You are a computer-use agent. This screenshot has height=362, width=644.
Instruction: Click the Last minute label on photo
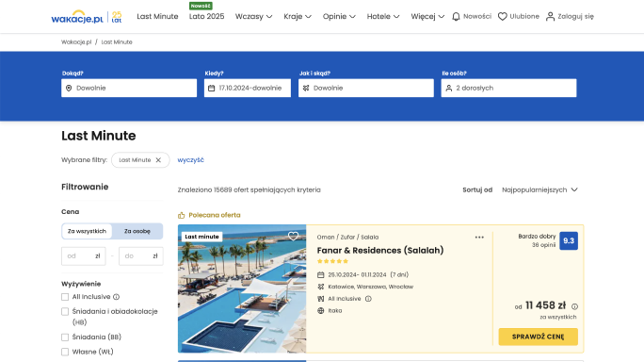click(201, 237)
